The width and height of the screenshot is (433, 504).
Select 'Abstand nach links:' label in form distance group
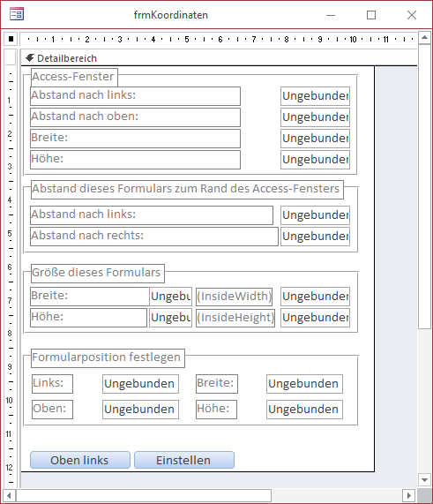pos(152,215)
